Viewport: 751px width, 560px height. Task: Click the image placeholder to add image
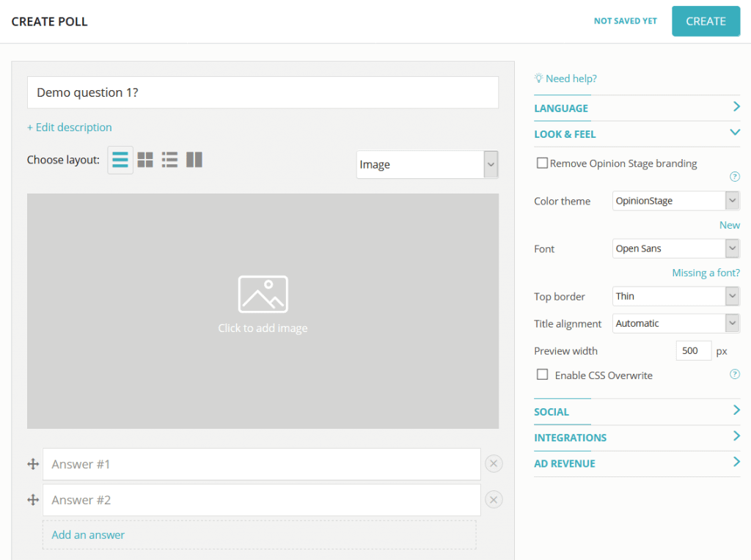point(263,311)
